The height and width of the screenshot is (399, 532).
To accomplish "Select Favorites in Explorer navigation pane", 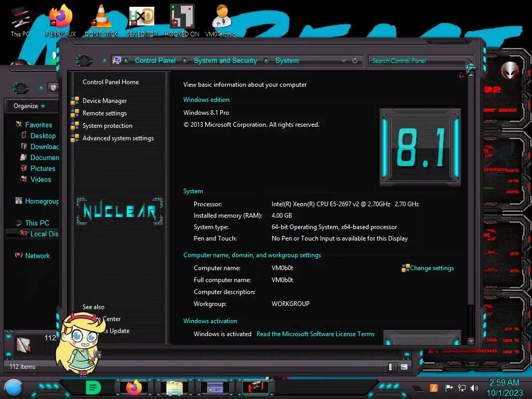I will tap(38, 125).
